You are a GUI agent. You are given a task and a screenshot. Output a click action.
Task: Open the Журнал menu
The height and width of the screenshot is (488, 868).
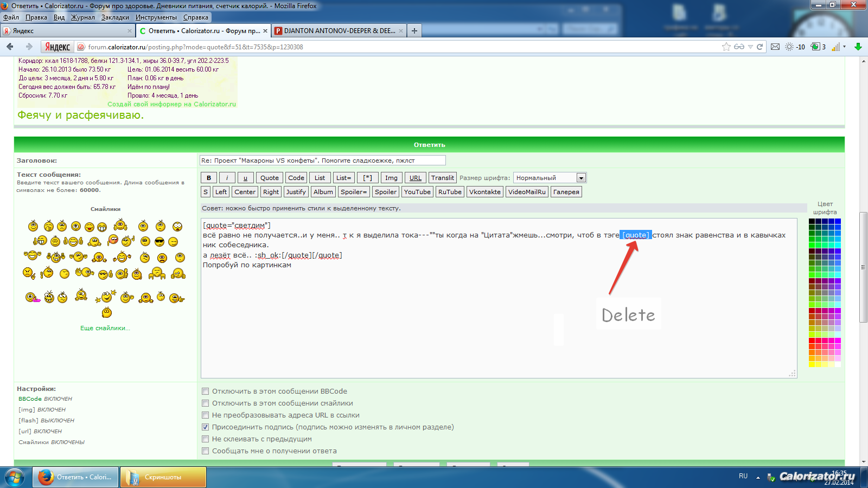(x=83, y=17)
